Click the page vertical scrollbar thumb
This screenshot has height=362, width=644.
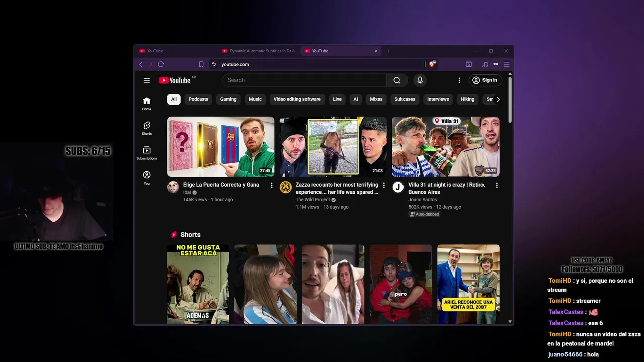pos(510,99)
